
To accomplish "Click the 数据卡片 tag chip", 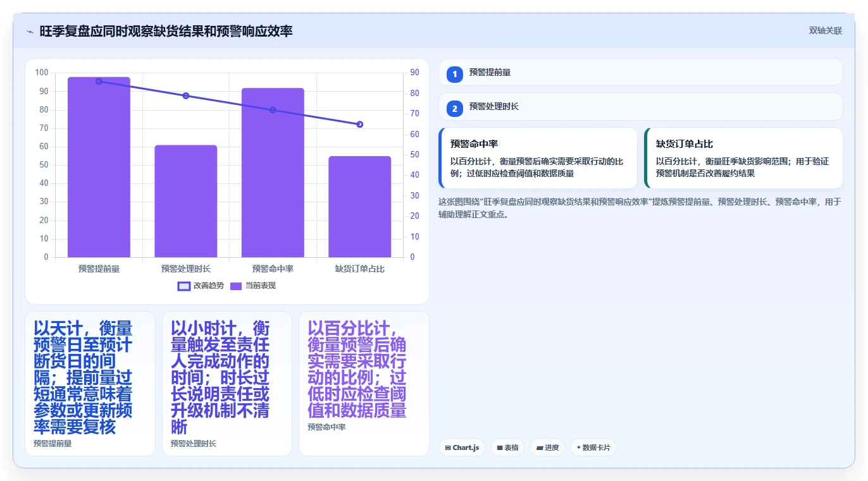I will [593, 448].
